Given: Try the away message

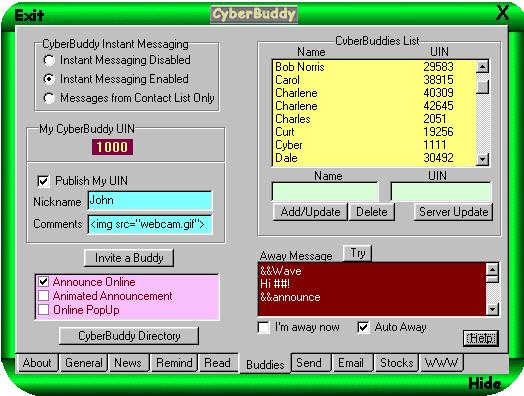Looking at the screenshot, I should [x=358, y=253].
